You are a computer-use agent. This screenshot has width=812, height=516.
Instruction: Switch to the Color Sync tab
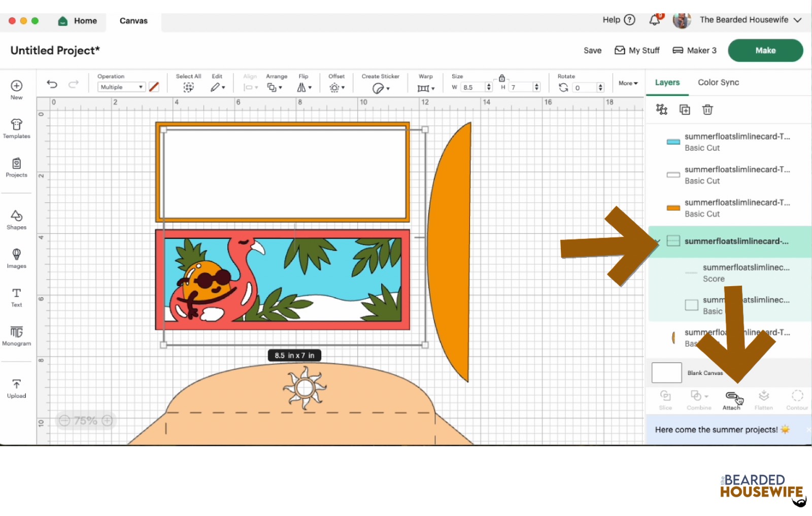(718, 82)
